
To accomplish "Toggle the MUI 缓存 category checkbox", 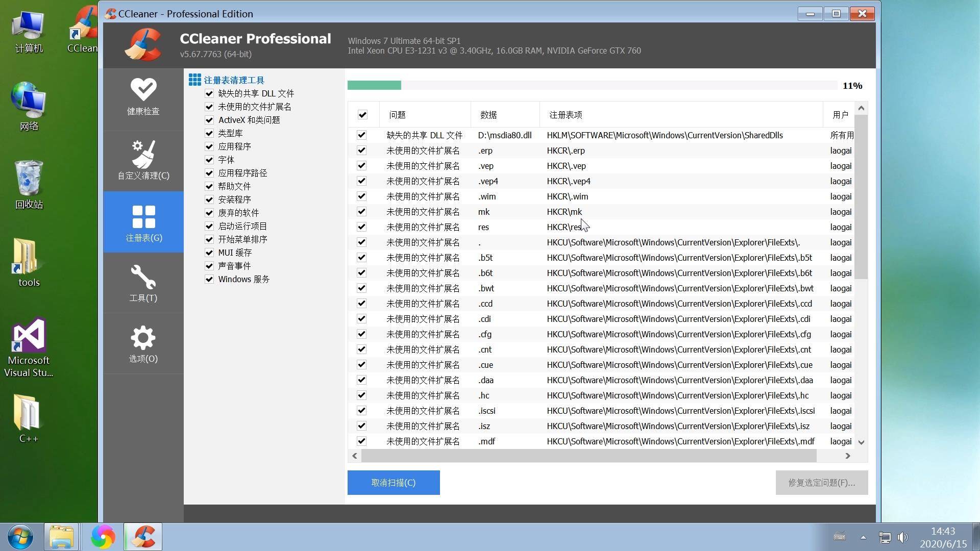I will tap(209, 253).
